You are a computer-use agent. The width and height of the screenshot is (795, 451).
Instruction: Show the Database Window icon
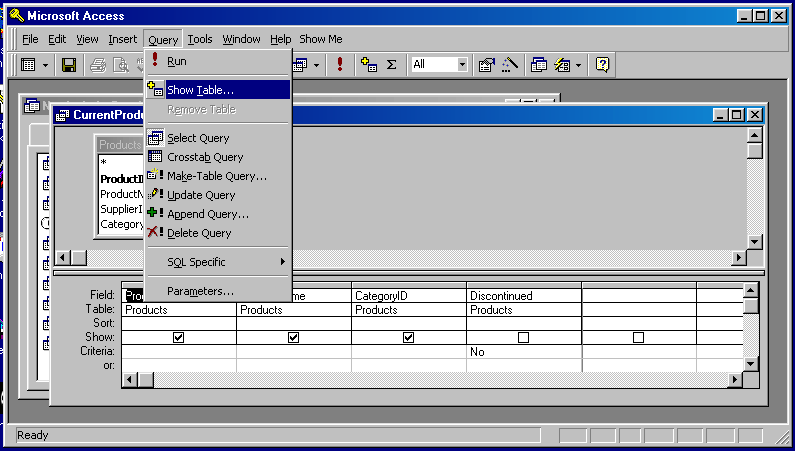point(538,64)
